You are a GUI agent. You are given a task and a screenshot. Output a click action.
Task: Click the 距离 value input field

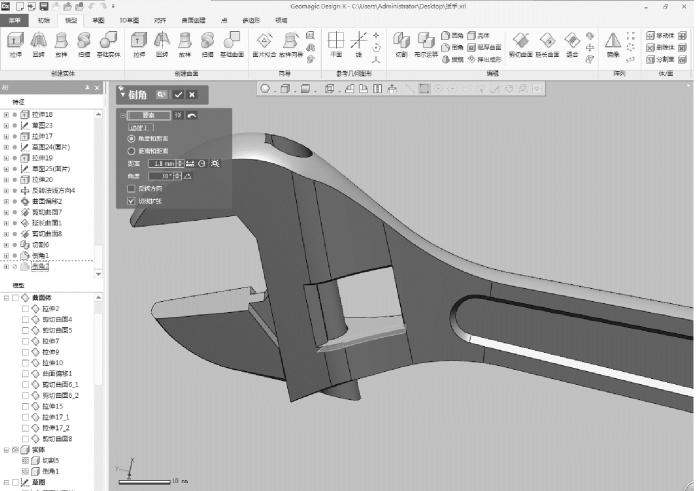pyautogui.click(x=162, y=163)
